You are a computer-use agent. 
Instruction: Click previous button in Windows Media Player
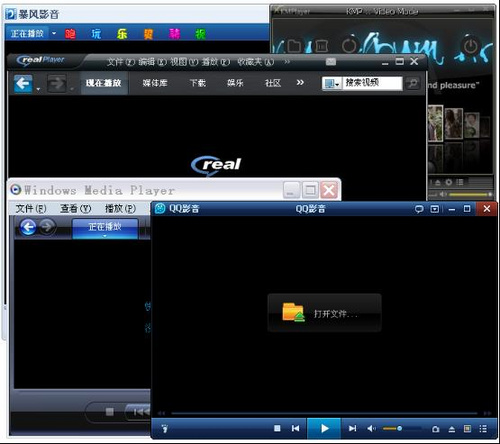(139, 412)
